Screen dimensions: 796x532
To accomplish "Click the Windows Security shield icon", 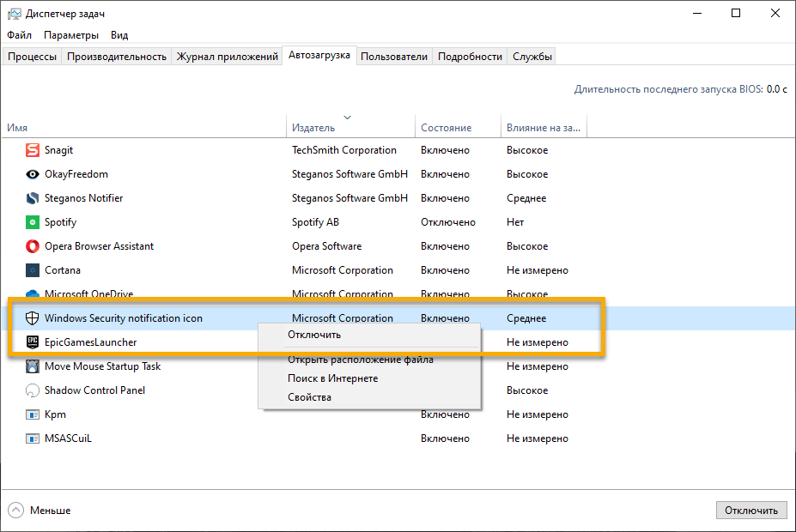I will (33, 318).
